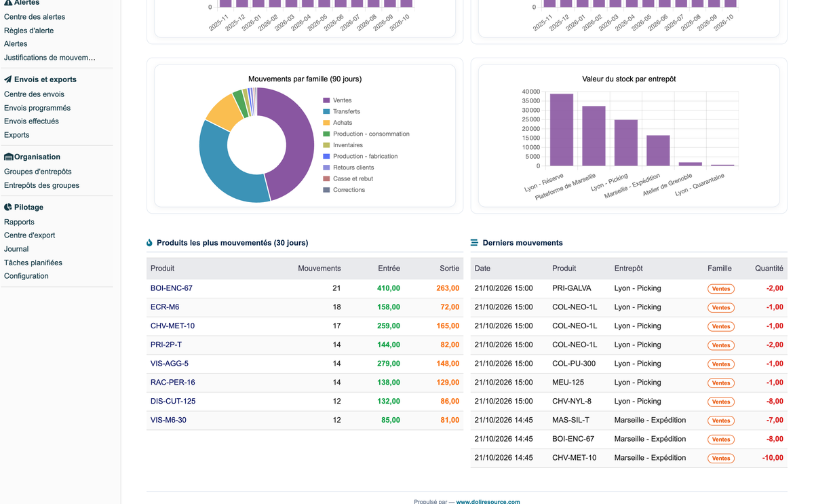
Task: Open product DIS-CUT-125
Action: coord(173,402)
